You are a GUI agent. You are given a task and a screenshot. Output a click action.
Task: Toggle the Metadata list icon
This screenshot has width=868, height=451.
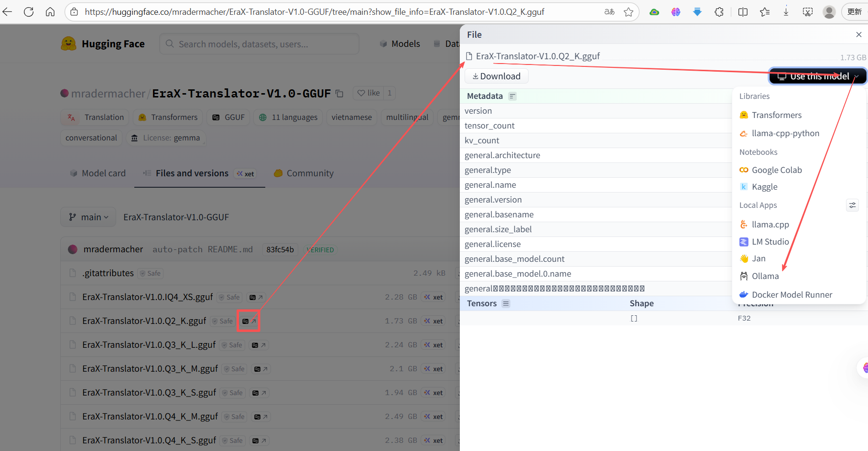coord(512,96)
